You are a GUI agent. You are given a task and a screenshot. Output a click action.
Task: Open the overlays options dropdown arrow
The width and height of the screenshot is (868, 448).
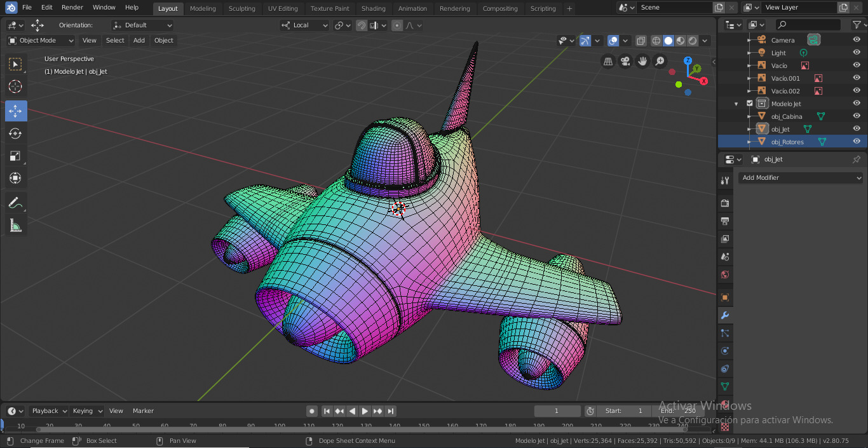click(x=626, y=41)
